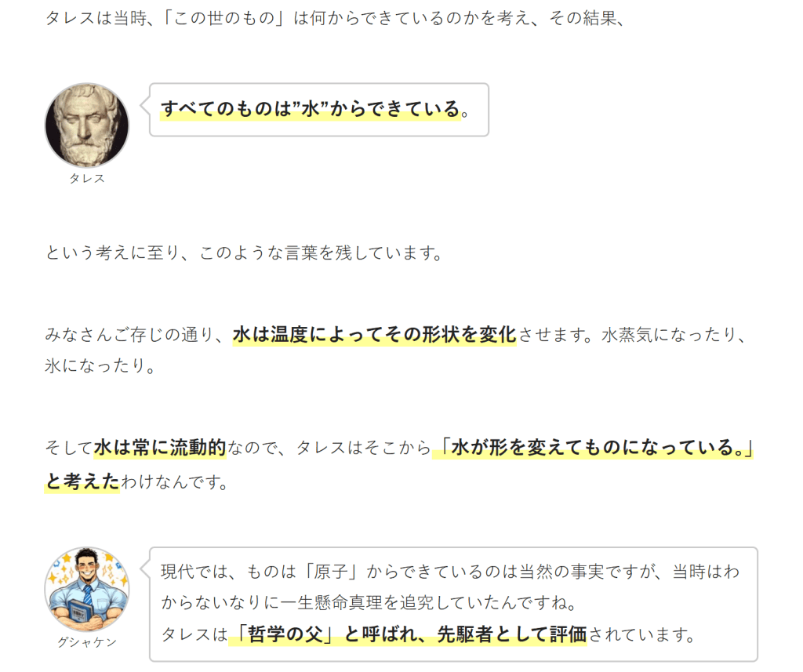803x672 pixels.
Task: Click the first line starting タレスは当時
Action: pos(335,19)
